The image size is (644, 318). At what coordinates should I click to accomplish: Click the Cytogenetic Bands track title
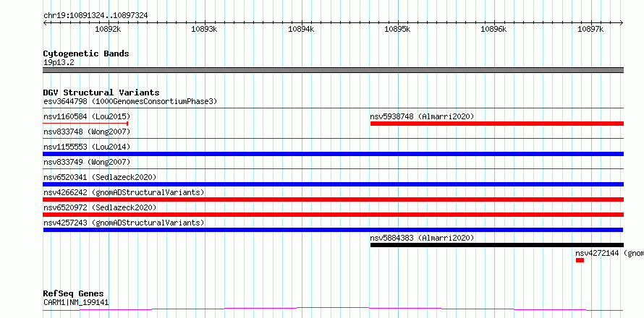[x=86, y=53]
